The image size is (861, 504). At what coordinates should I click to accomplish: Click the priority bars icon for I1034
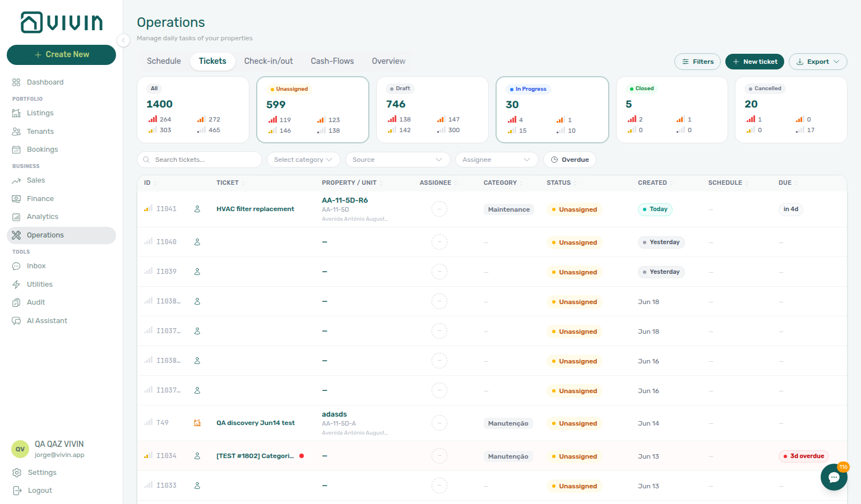148,456
